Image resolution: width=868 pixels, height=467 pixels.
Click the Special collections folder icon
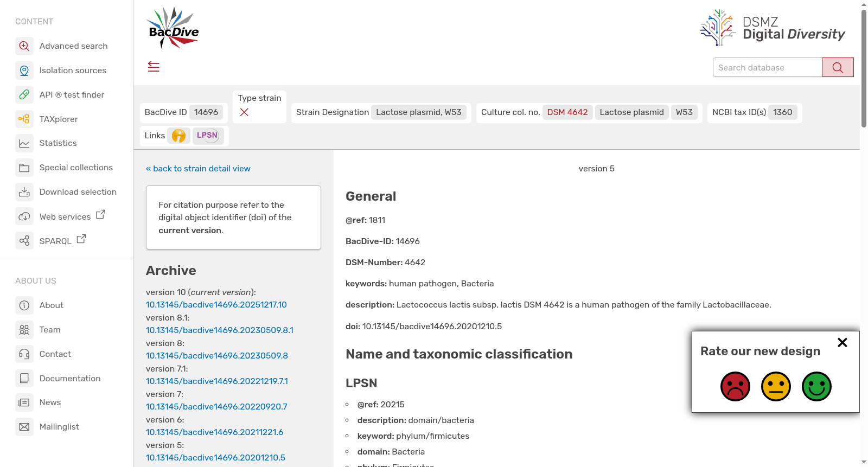click(x=24, y=168)
